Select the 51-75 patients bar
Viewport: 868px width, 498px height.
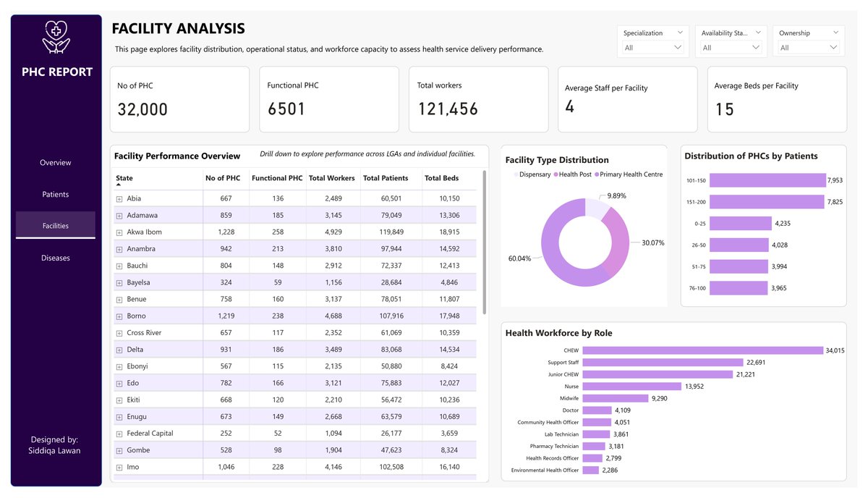(739, 267)
